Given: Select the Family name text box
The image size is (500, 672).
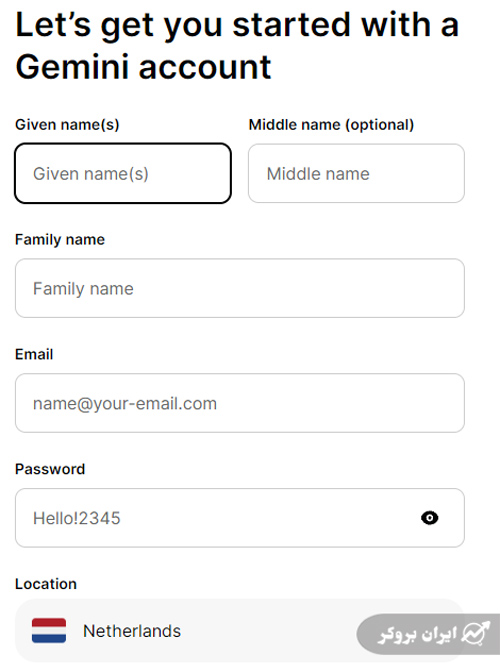Looking at the screenshot, I should (240, 288).
